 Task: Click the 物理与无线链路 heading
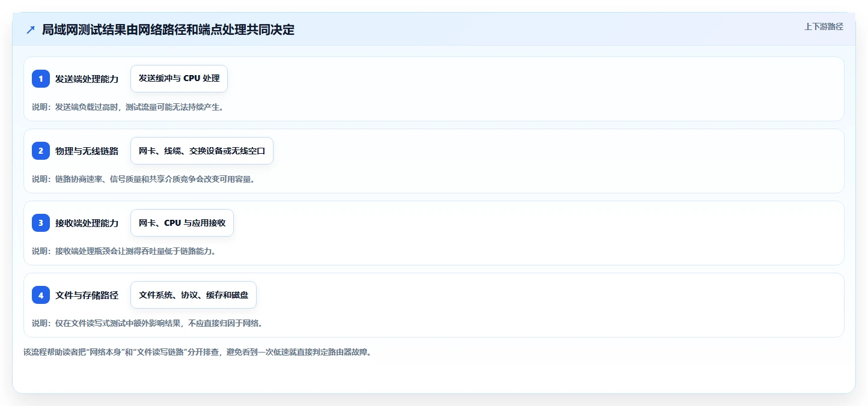(87, 151)
